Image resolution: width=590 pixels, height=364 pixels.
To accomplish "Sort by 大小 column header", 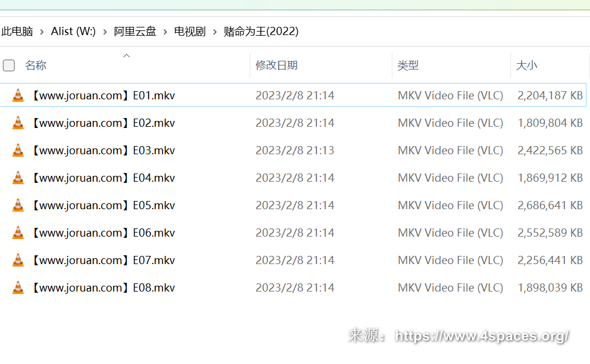I will [x=526, y=65].
